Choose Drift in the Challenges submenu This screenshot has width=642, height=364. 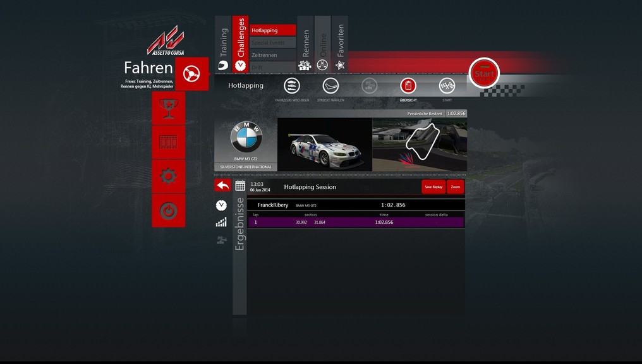coord(273,67)
